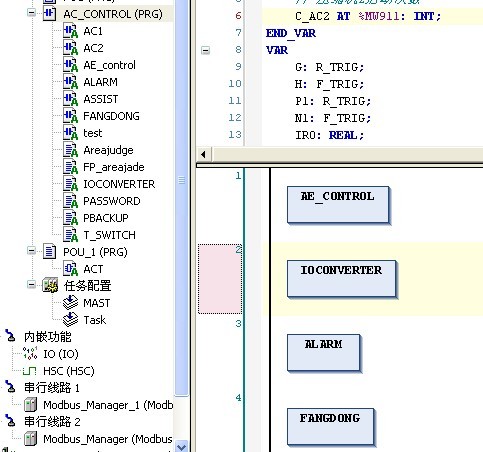Viewport: 483px width, 452px height.
Task: Select the PASSWORD tree item
Action: click(x=112, y=201)
